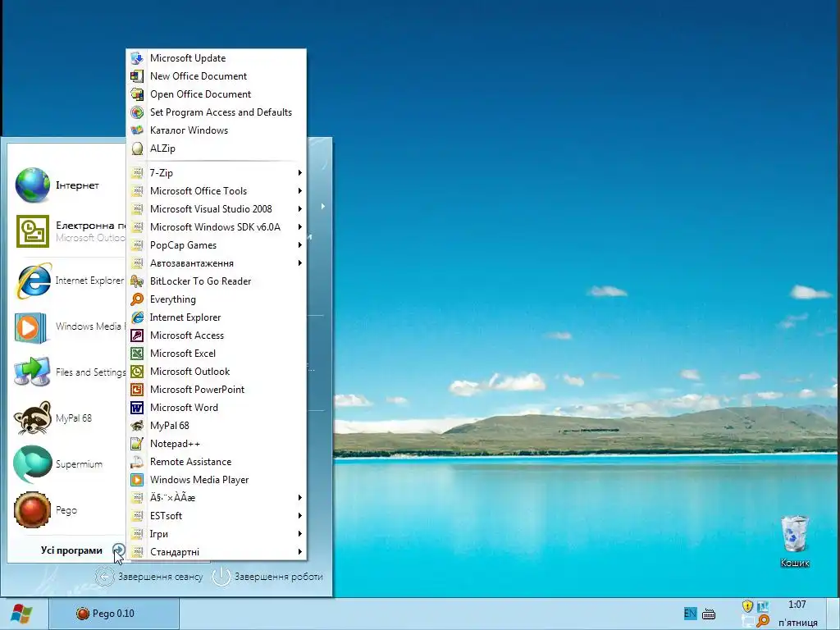The width and height of the screenshot is (840, 630).
Task: Click the Microsoft PowerPoint icon
Action: 137,390
